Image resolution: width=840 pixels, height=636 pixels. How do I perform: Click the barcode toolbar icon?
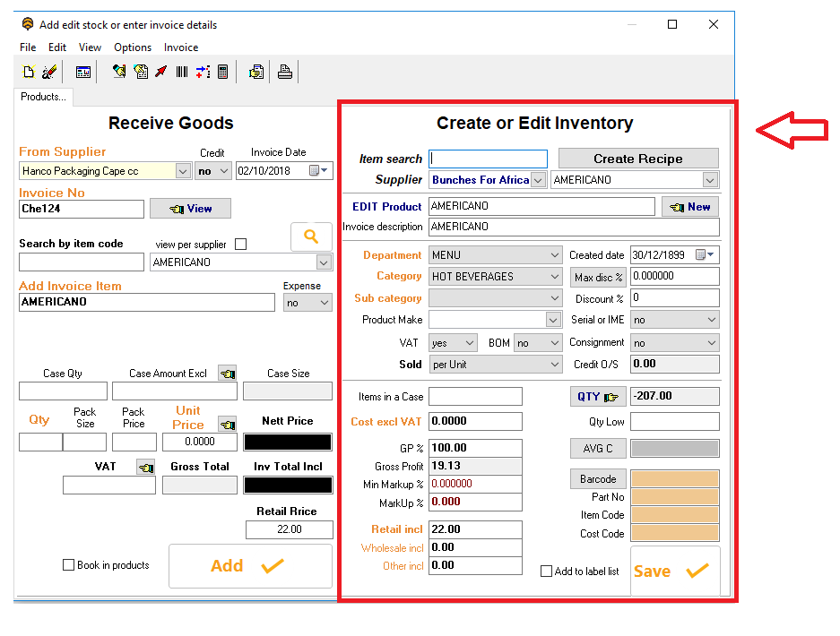pos(182,72)
